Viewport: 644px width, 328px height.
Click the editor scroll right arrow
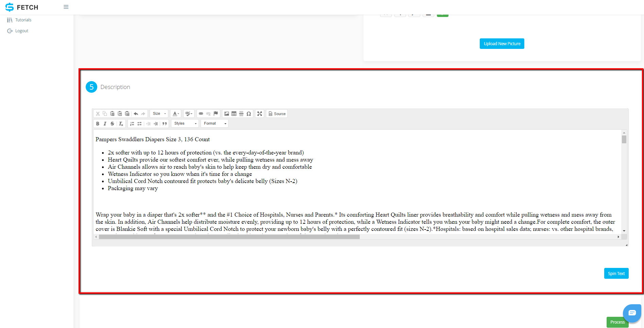point(618,237)
